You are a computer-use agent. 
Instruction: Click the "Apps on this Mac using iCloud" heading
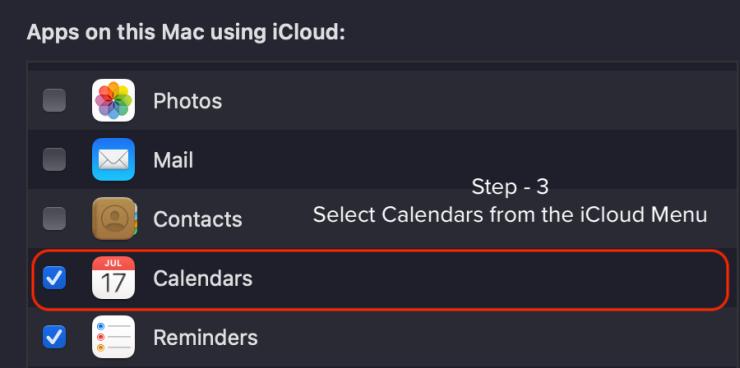[186, 33]
